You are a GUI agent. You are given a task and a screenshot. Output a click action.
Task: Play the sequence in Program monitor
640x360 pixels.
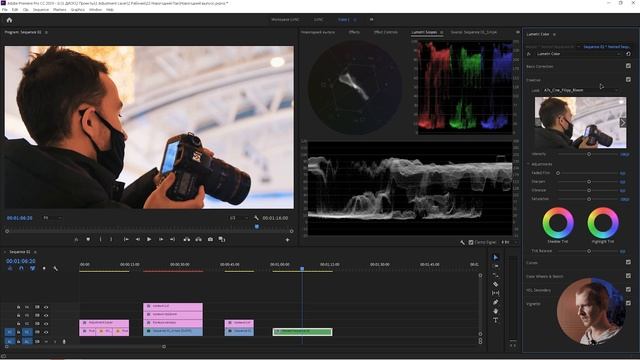coord(149,240)
